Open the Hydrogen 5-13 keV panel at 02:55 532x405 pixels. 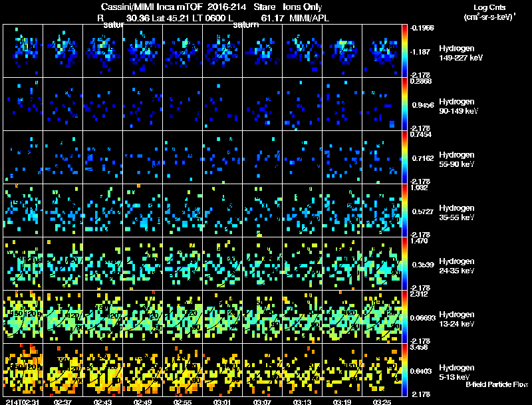182,370
